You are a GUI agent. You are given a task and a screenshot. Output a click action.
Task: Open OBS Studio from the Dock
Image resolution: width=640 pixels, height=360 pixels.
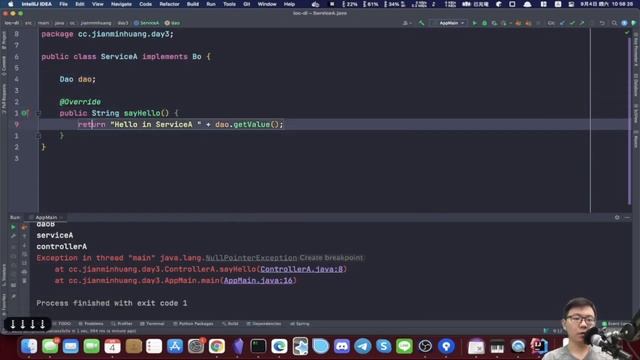[x=425, y=347]
